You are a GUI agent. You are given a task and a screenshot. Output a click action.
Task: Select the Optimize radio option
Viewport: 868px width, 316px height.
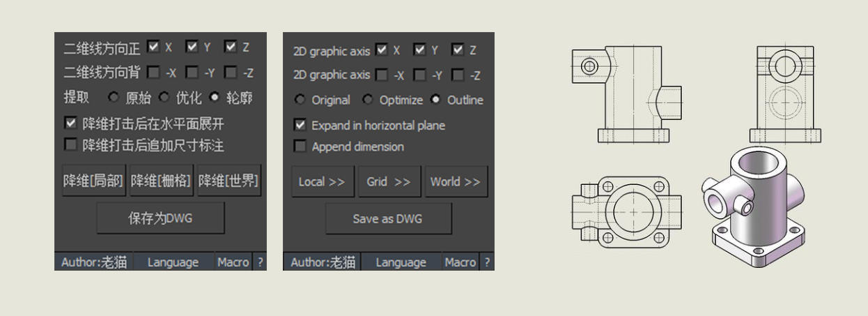click(x=368, y=100)
